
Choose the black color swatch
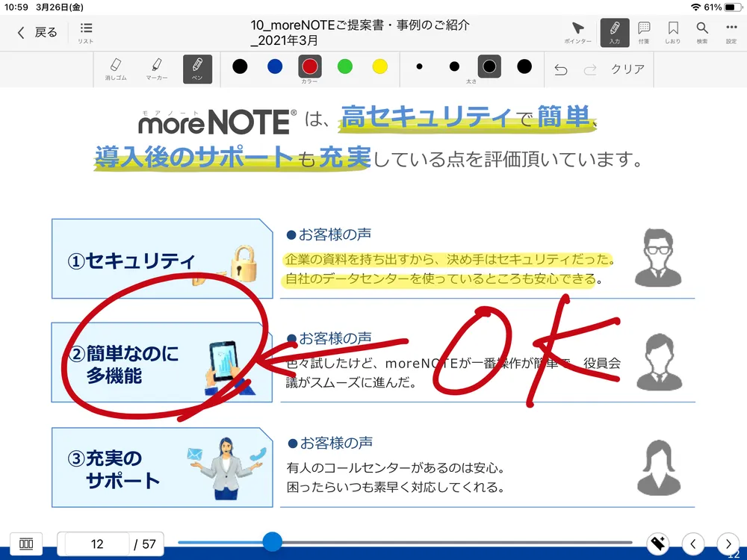pyautogui.click(x=240, y=66)
